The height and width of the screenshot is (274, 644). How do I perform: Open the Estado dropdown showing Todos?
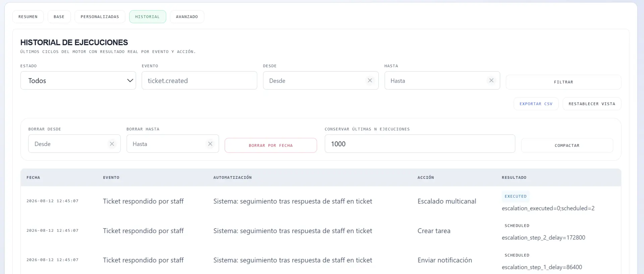coord(78,80)
